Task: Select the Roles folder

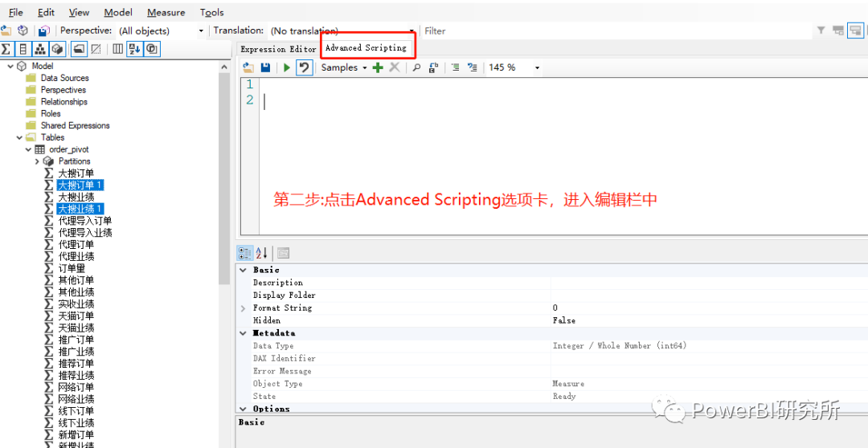Action: pyautogui.click(x=51, y=113)
